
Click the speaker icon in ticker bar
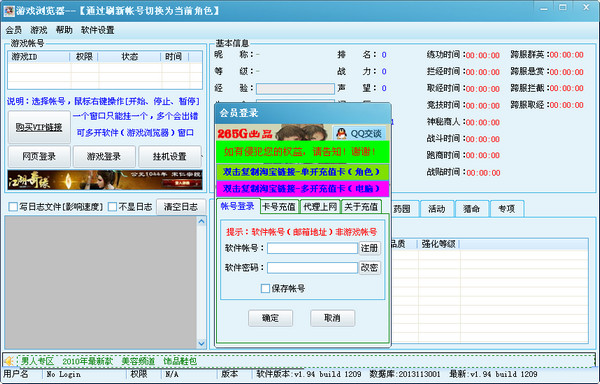9,361
